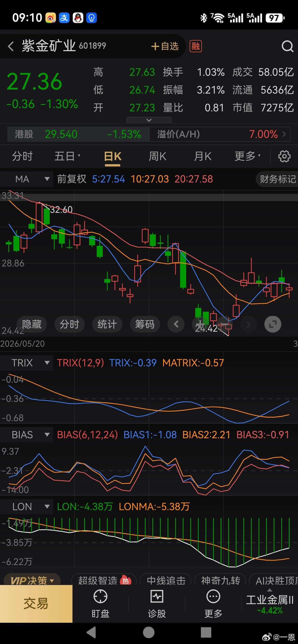Tap the Android back navigation button

click(91, 632)
